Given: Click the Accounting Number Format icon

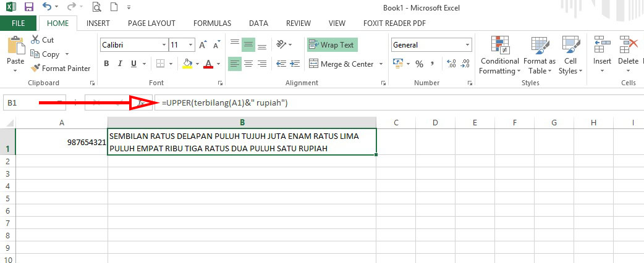Looking at the screenshot, I should pos(398,64).
